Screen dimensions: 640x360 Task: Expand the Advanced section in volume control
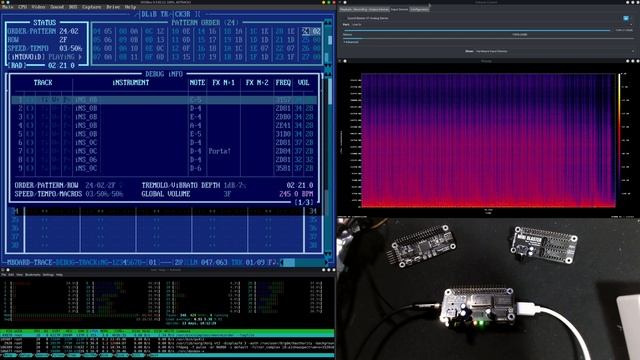click(x=351, y=42)
